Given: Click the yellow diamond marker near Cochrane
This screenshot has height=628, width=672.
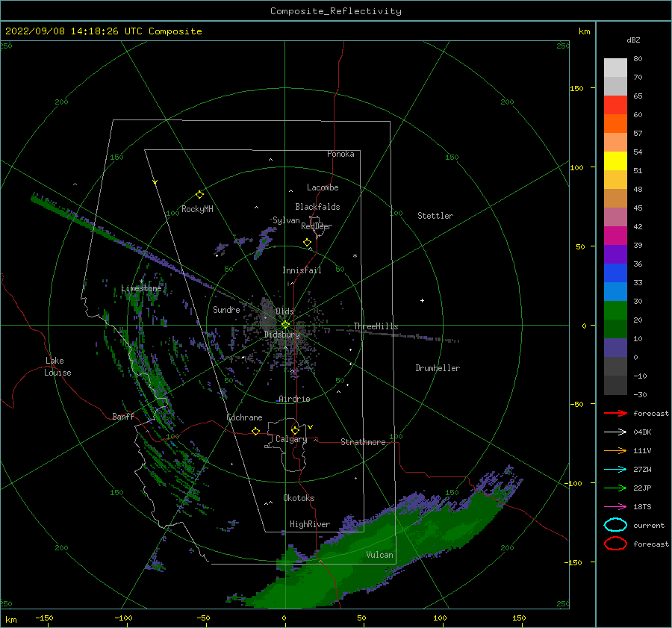Looking at the screenshot, I should point(255,431).
